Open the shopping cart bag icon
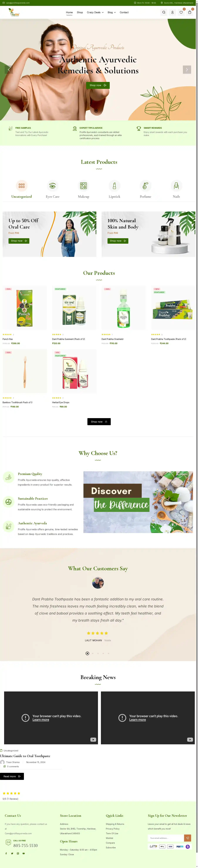Screen dimensions: 198x868 point(190,12)
